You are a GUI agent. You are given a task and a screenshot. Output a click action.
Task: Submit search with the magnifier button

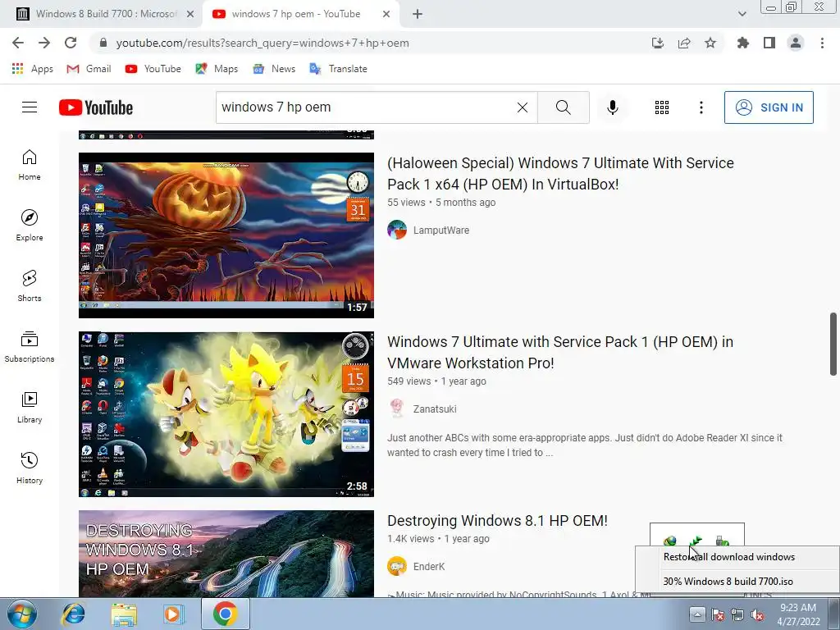[563, 107]
